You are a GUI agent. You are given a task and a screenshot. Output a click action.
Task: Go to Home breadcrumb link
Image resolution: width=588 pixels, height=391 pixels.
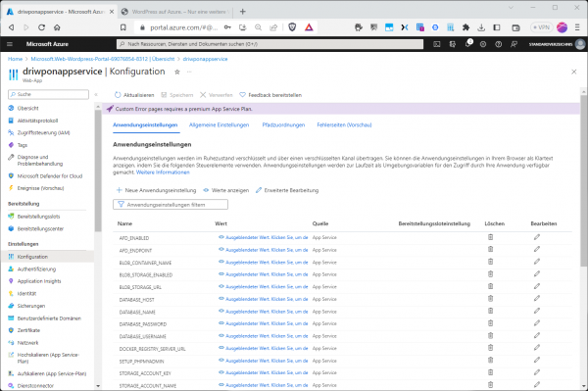tap(15, 59)
